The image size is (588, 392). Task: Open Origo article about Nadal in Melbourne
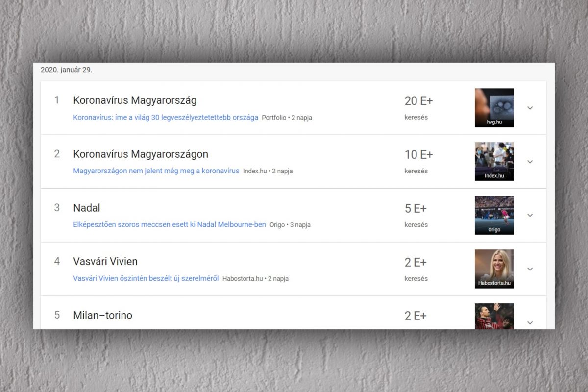point(169,225)
